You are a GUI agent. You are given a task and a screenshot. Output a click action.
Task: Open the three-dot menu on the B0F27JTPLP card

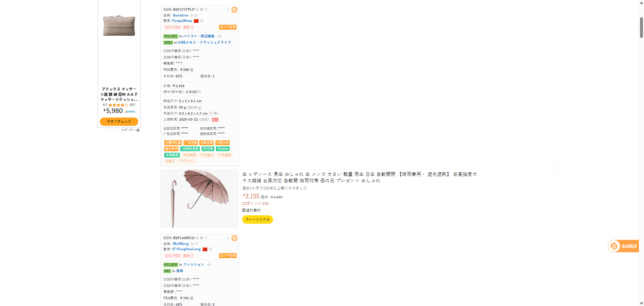pyautogui.click(x=228, y=9)
